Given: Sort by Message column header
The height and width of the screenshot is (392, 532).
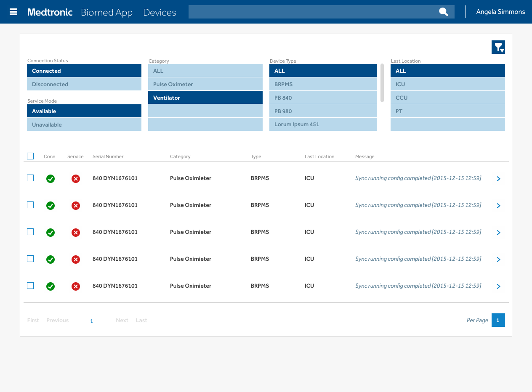Looking at the screenshot, I should click(365, 156).
